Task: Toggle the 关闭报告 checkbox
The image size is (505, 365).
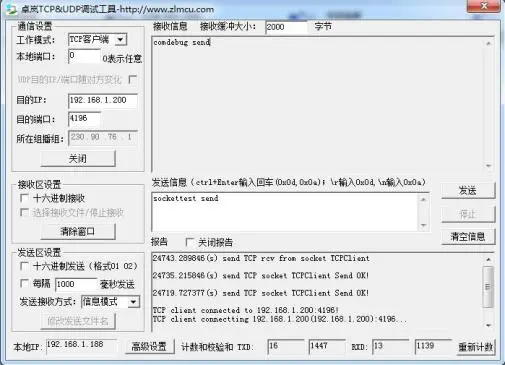Action: tap(189, 242)
